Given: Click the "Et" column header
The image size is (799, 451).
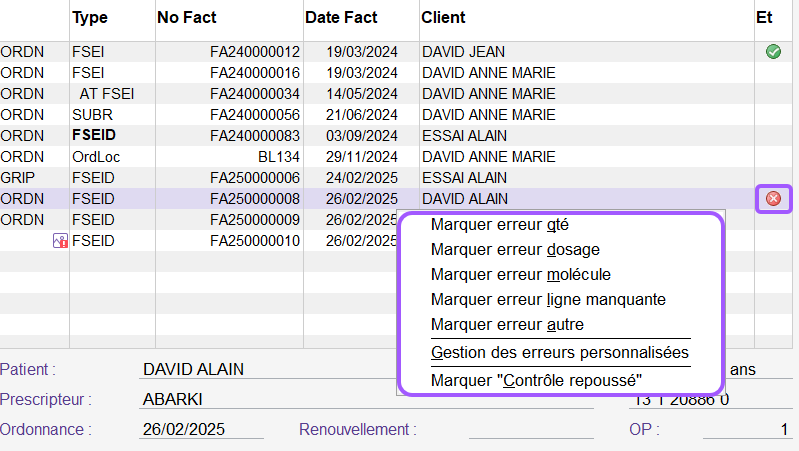Looking at the screenshot, I should click(764, 18).
